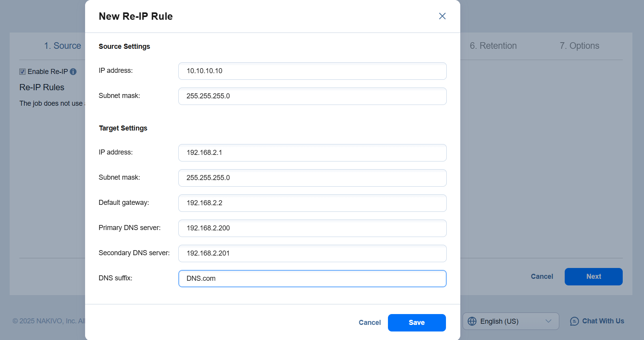
Task: Edit the Primary DNS server field
Action: 312,228
